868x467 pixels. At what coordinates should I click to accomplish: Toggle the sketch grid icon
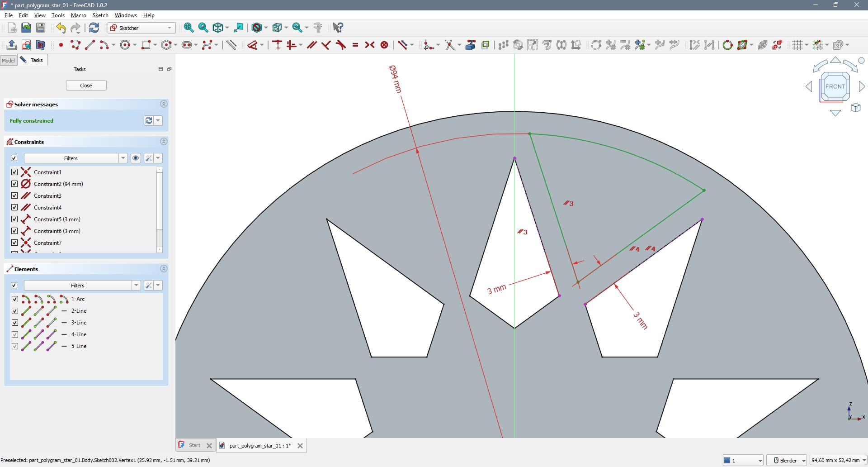click(x=797, y=45)
